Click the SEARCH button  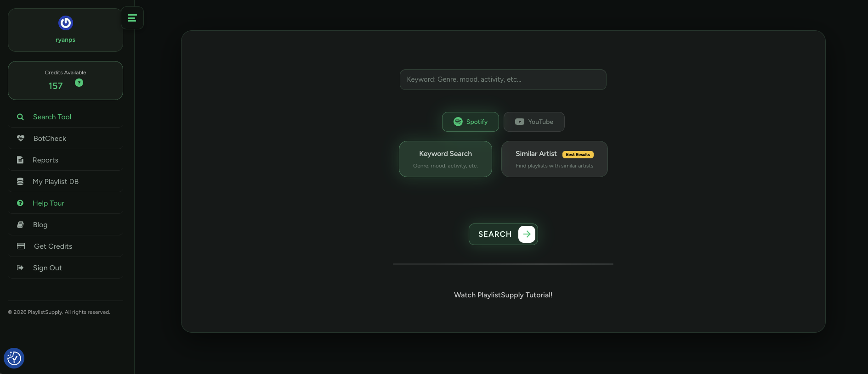coord(503,234)
